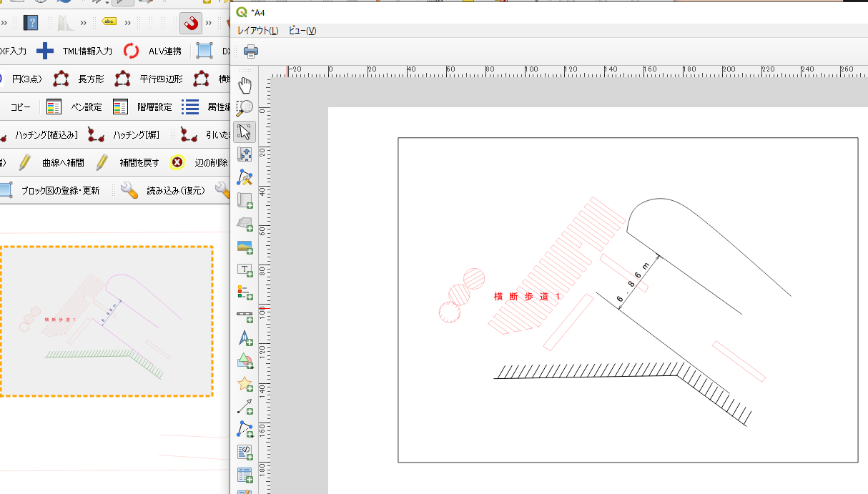Insert a North Arrow from the toolbox
This screenshot has height=494, width=868.
click(245, 338)
